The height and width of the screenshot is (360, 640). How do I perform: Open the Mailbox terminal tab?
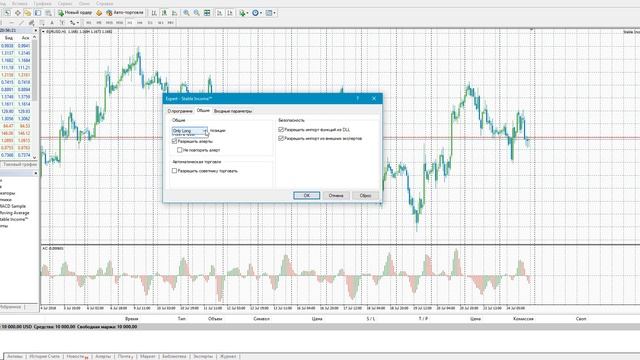click(125, 356)
